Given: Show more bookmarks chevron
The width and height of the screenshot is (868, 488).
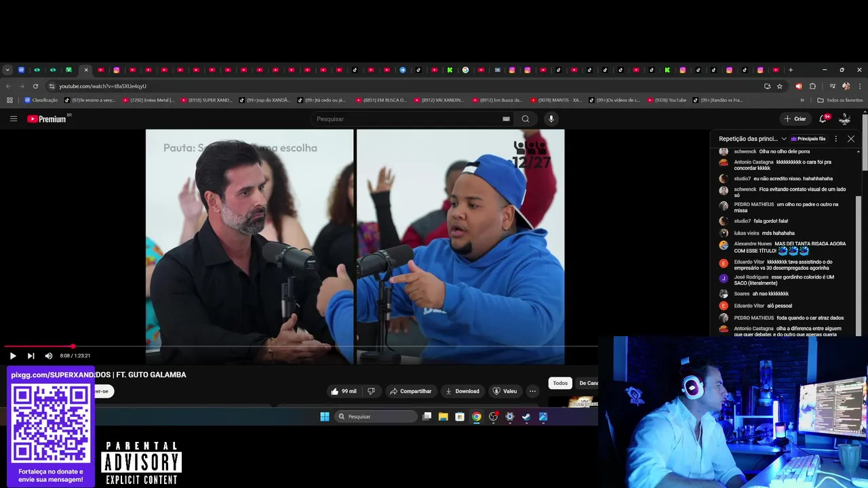Looking at the screenshot, I should [802, 100].
